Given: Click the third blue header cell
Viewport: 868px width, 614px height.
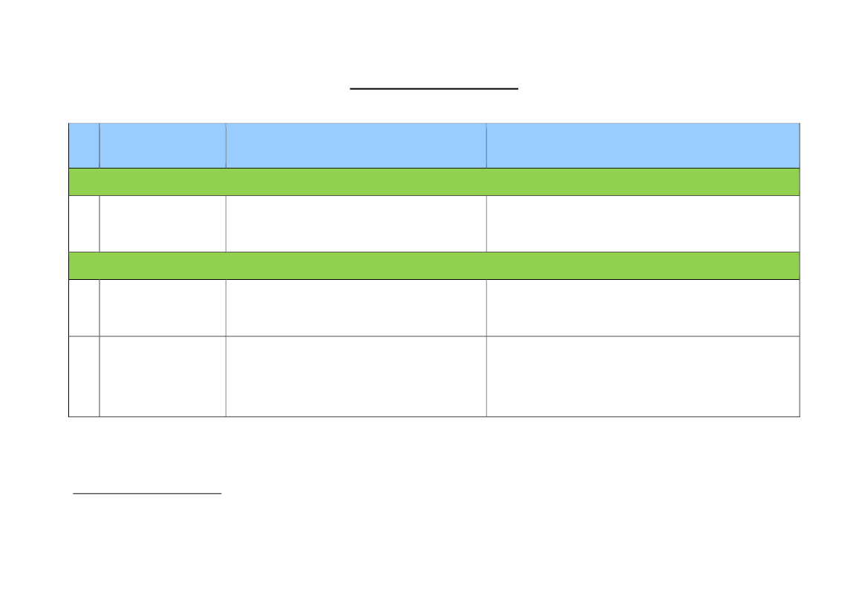Looking at the screenshot, I should (356, 146).
